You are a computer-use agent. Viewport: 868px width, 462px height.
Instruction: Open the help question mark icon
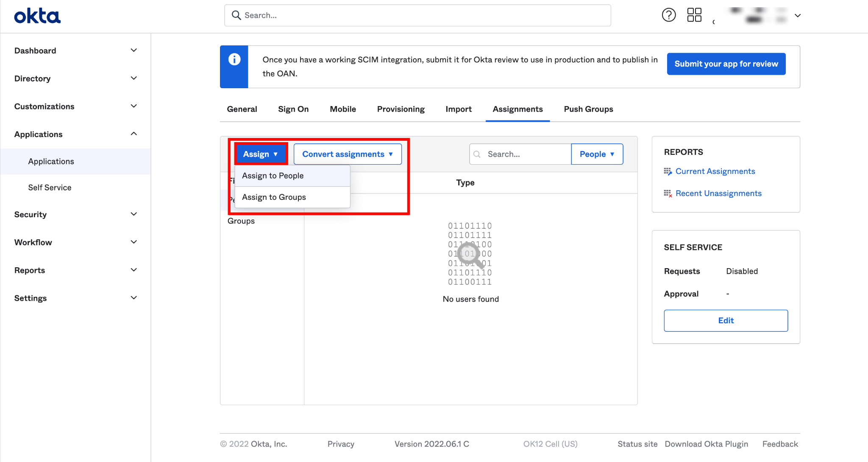[x=669, y=15]
